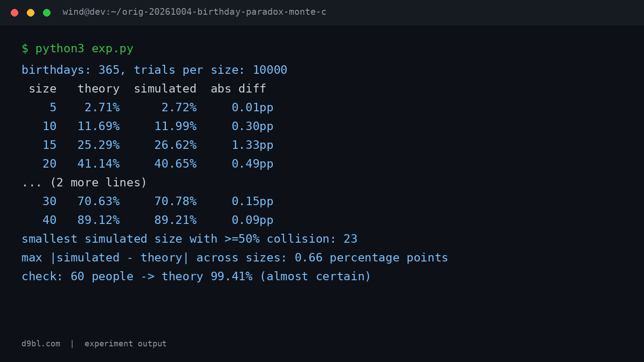Image resolution: width=644 pixels, height=362 pixels.
Task: Click the "size" column header
Action: click(42, 89)
